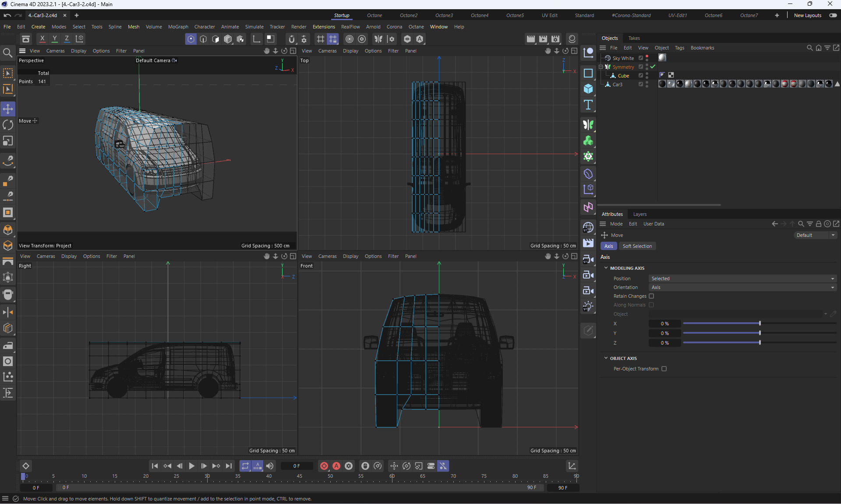841x504 pixels.
Task: Enable the Retain Changes checkbox
Action: 651,296
